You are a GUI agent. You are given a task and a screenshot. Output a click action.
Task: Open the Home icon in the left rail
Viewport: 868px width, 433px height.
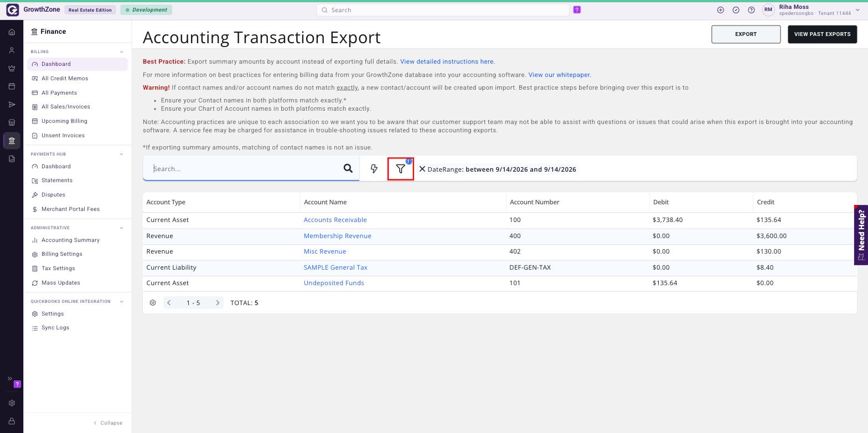[12, 32]
